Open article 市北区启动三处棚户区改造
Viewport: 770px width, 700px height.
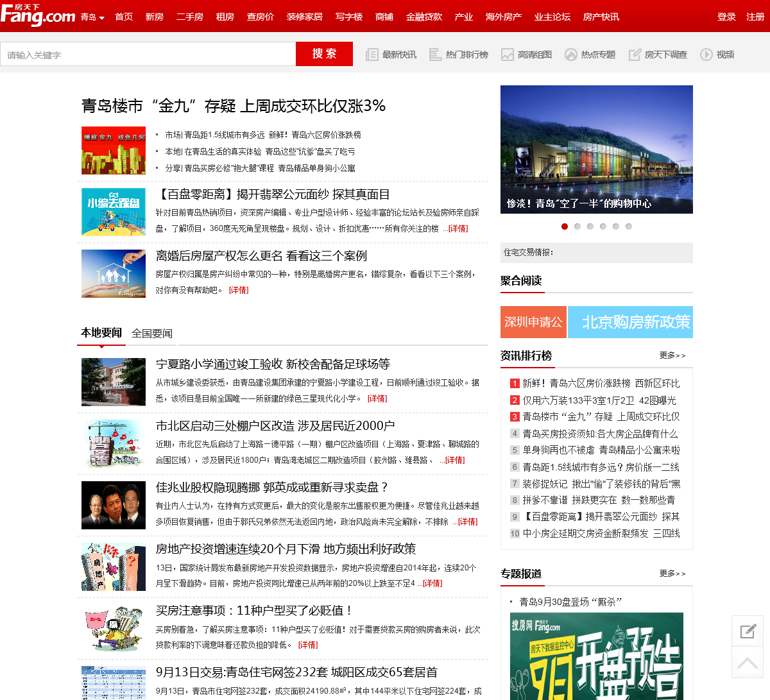coord(275,425)
